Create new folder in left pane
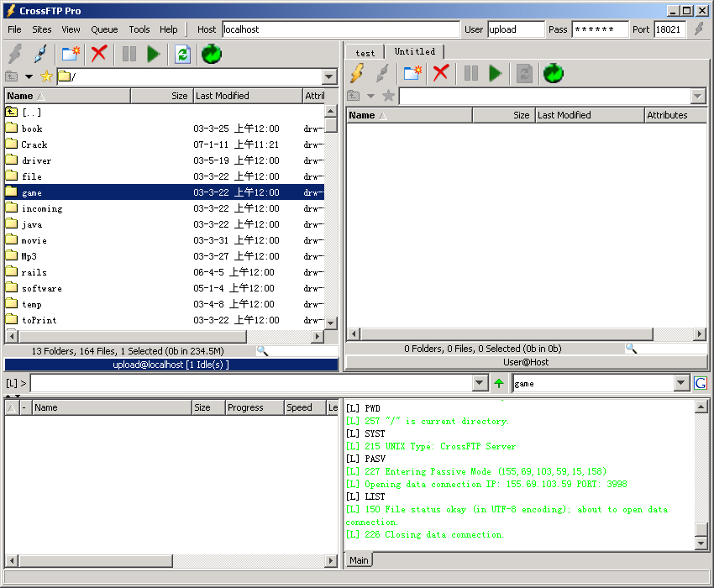 click(x=71, y=55)
